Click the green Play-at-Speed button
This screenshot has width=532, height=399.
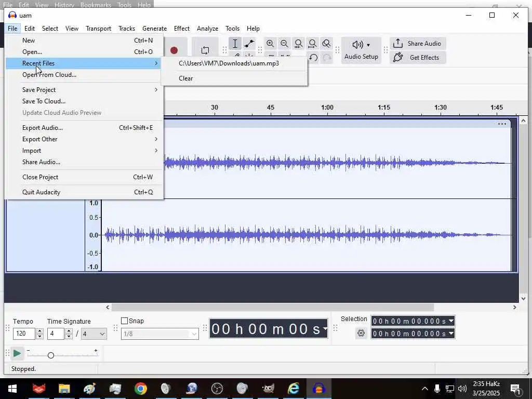pos(17,353)
